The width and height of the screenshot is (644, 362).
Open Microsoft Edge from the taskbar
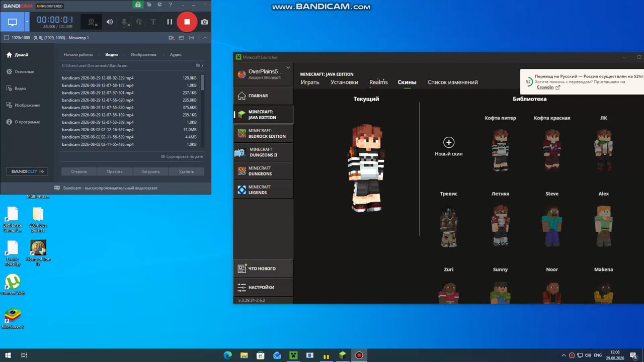[x=228, y=355]
